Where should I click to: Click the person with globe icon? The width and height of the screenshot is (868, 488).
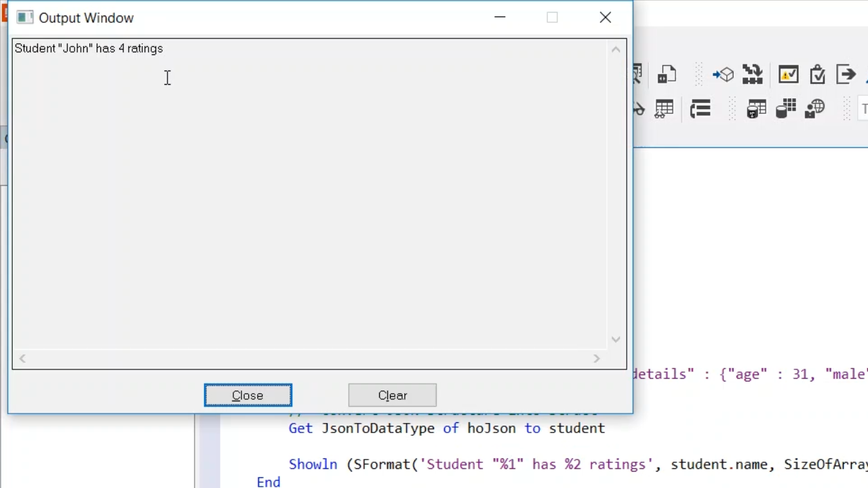click(814, 109)
